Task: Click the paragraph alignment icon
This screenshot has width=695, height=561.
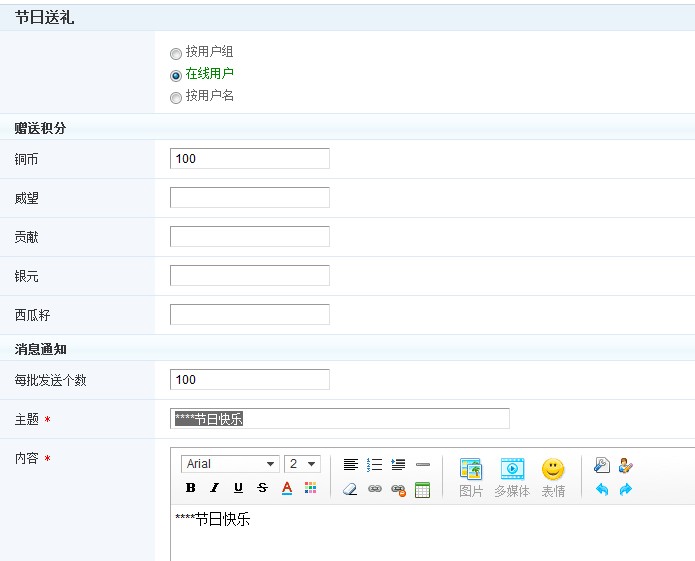Action: tap(351, 464)
